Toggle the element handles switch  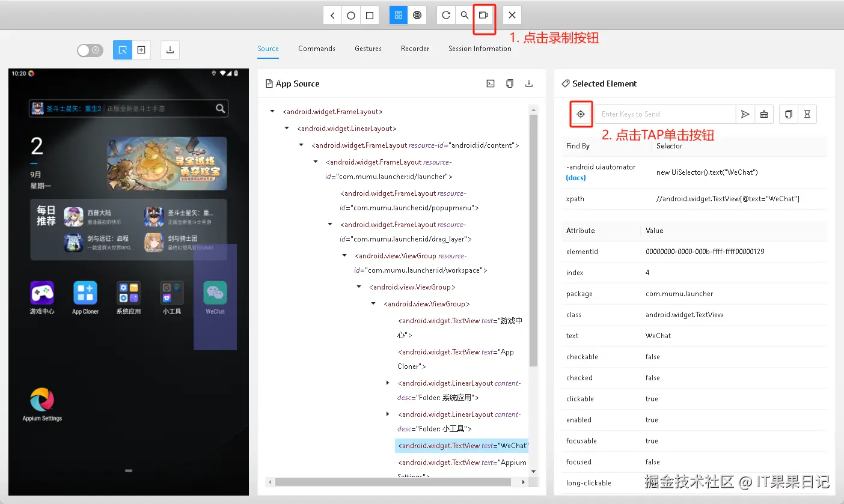pyautogui.click(x=90, y=50)
